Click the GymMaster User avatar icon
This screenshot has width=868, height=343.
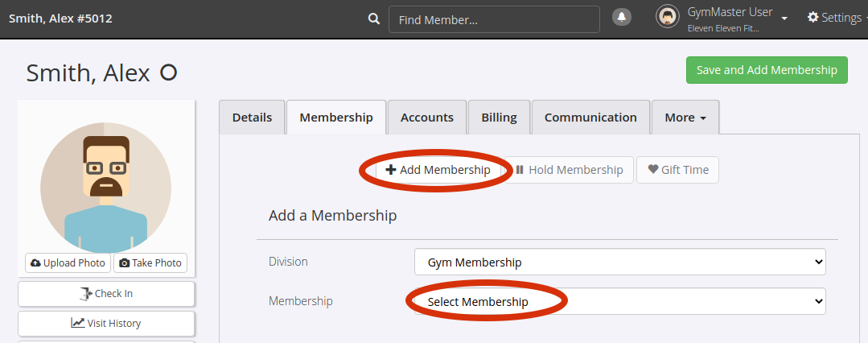pyautogui.click(x=668, y=17)
